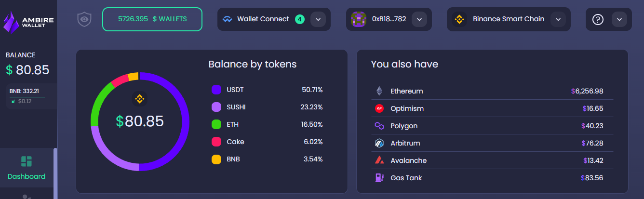Open the Dashboard sidebar tab
The image size is (644, 199).
(27, 168)
